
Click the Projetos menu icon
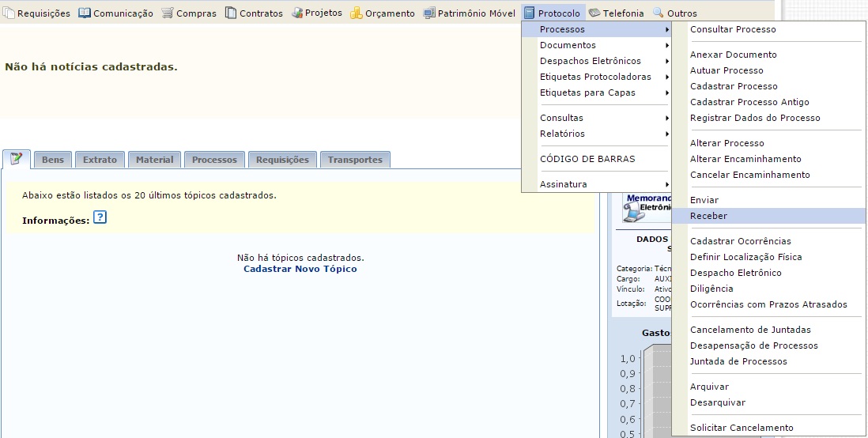point(297,13)
